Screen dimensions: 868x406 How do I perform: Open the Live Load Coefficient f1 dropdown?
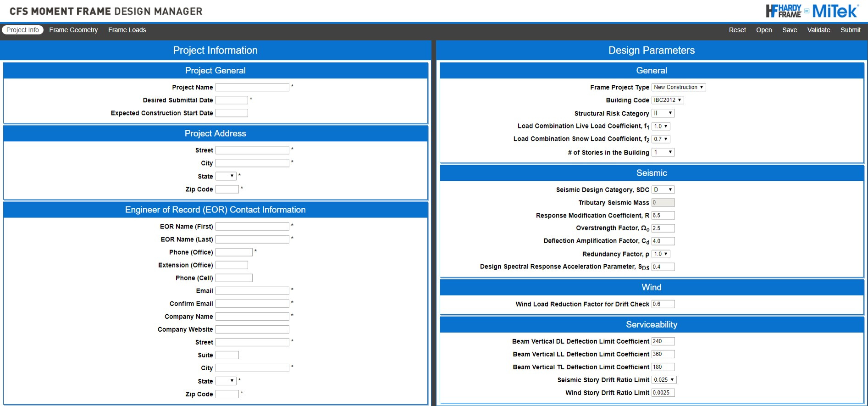pyautogui.click(x=661, y=126)
